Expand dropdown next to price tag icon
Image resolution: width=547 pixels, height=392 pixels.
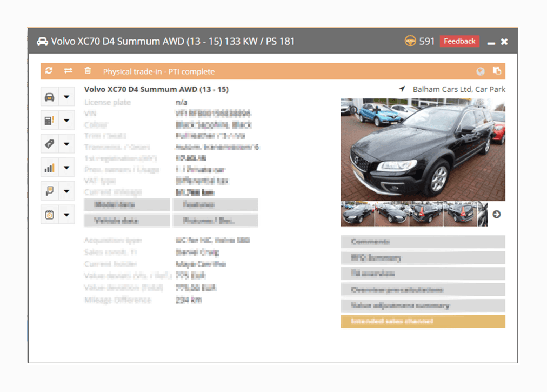[x=66, y=144]
